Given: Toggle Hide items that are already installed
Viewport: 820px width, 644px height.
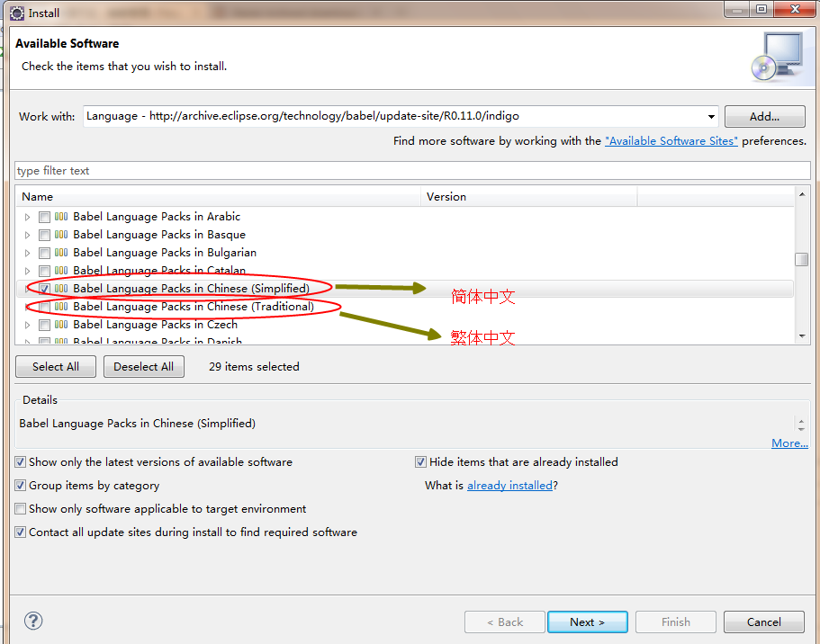Looking at the screenshot, I should pyautogui.click(x=420, y=462).
